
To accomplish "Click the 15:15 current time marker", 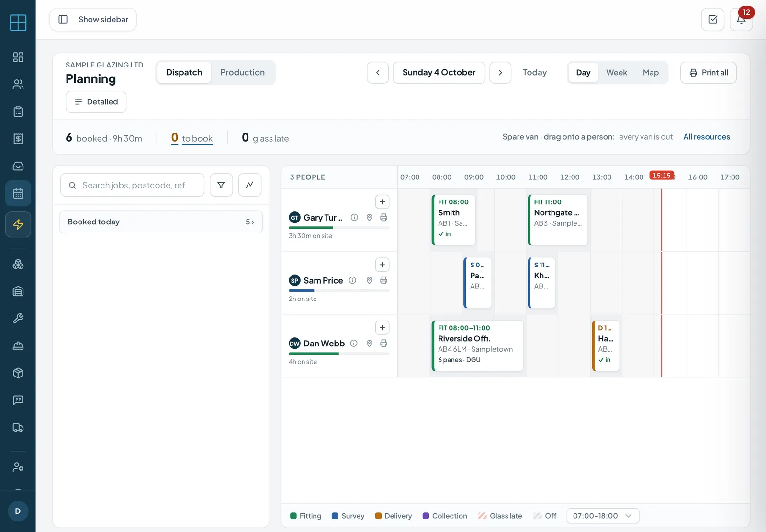I will [662, 176].
